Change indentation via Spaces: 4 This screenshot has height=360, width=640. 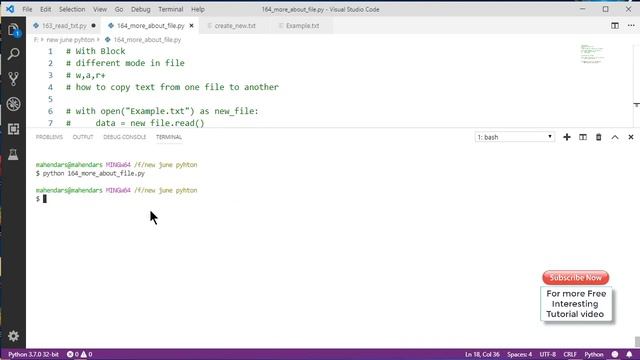[520, 354]
